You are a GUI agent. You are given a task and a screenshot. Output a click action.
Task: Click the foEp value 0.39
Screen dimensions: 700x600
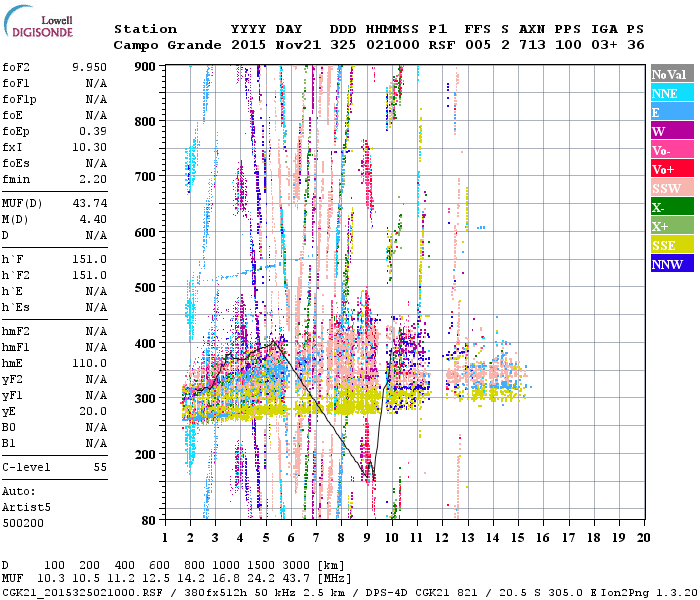click(93, 131)
